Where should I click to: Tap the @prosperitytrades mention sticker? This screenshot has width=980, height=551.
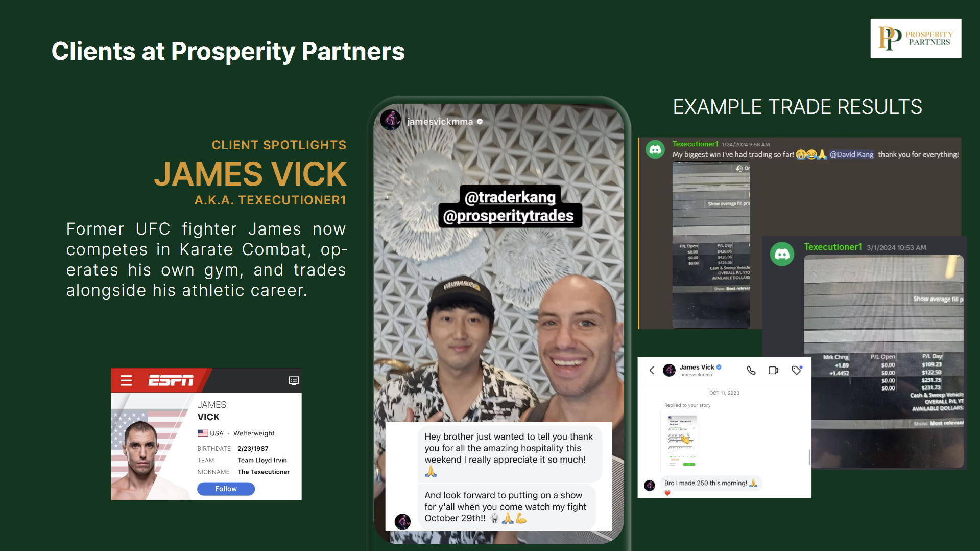pos(509,216)
